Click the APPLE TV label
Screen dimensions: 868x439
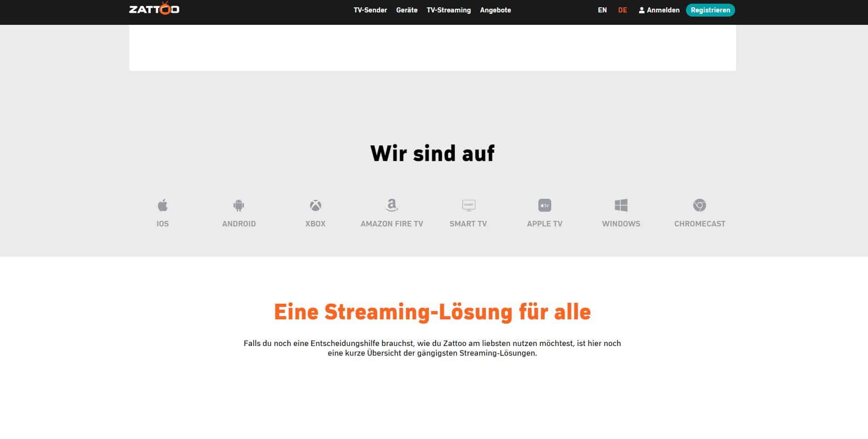click(545, 224)
